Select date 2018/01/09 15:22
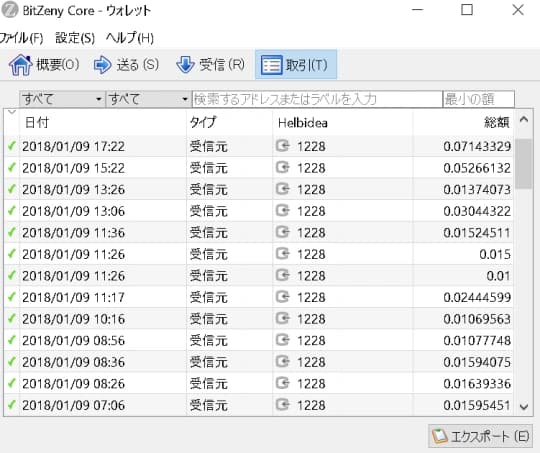540x453 pixels. (73, 168)
